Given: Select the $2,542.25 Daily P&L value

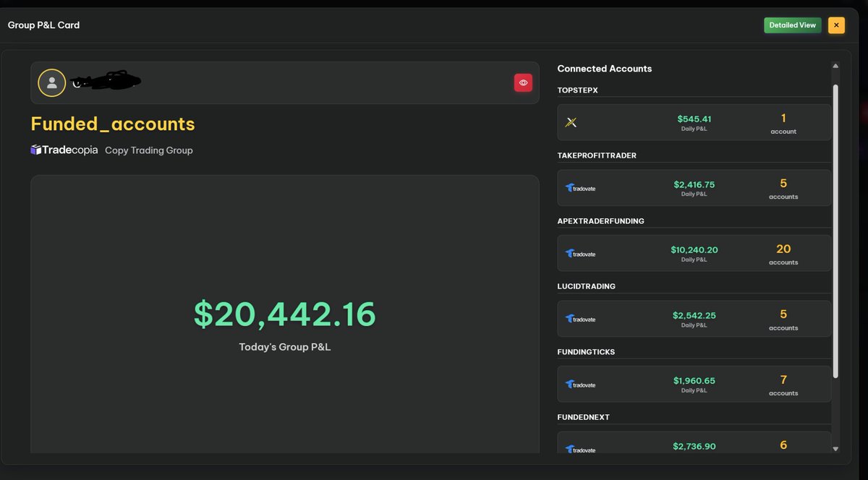Looking at the screenshot, I should 694,315.
